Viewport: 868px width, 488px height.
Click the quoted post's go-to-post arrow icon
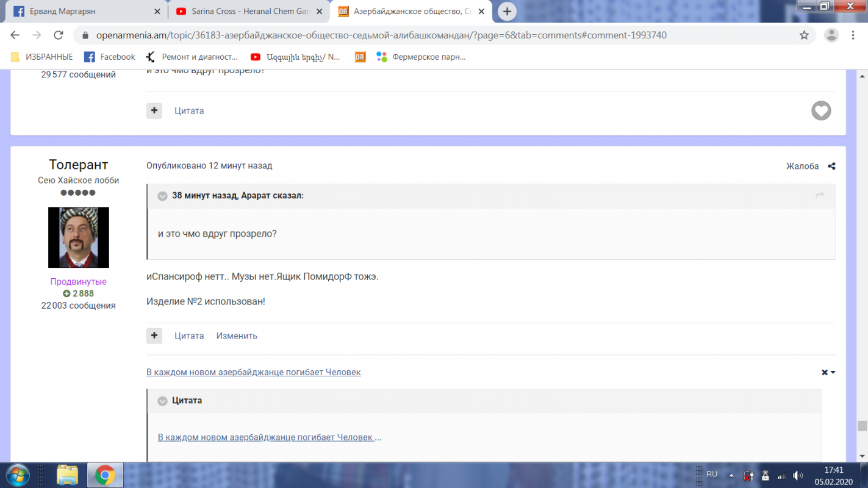coord(819,195)
